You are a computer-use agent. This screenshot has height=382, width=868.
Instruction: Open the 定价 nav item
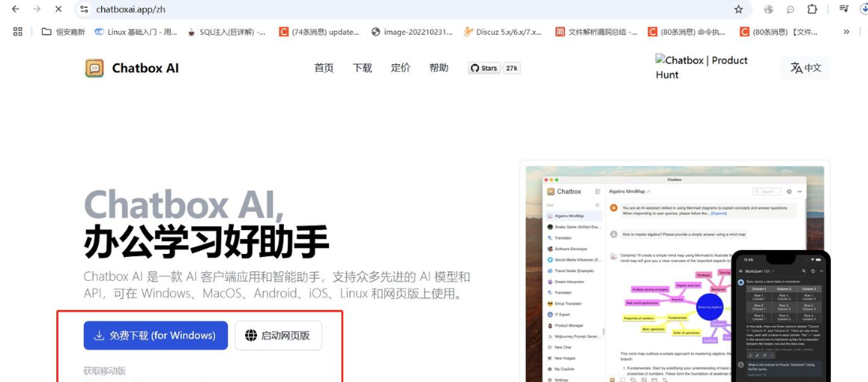(400, 68)
